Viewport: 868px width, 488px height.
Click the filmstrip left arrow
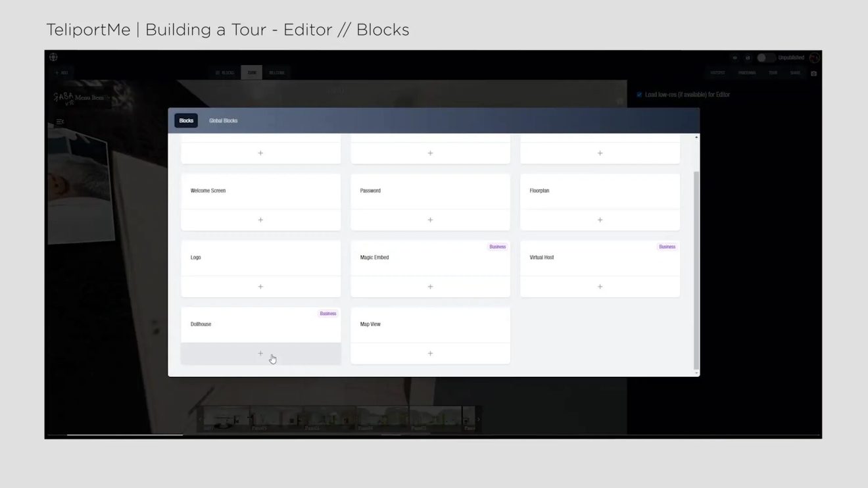click(x=200, y=419)
